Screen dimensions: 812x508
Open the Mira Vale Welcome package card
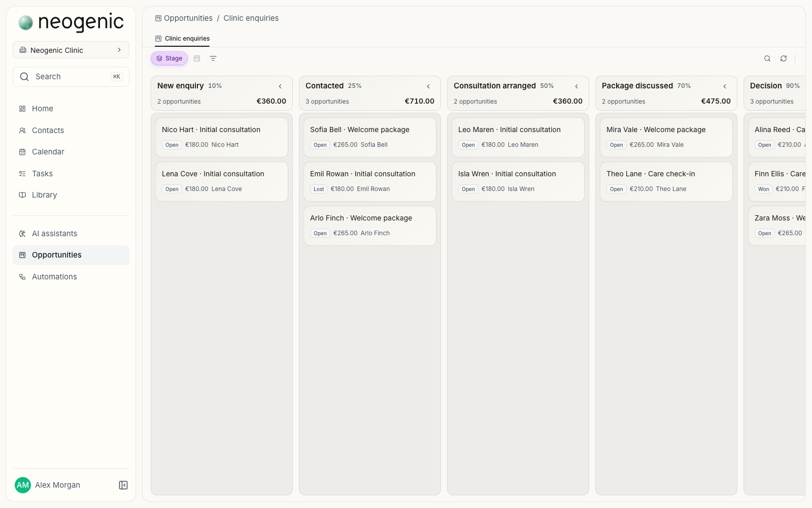[x=666, y=137]
